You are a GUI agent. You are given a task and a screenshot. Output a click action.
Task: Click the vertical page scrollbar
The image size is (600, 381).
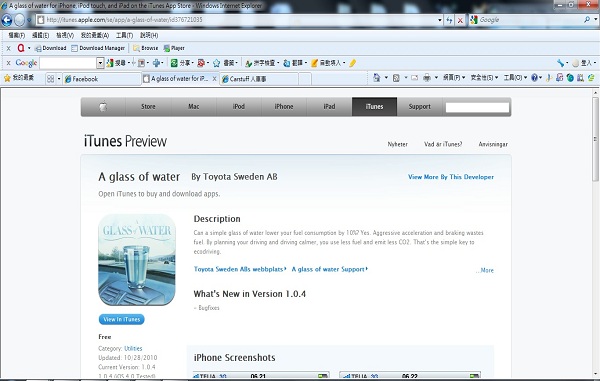point(595,233)
